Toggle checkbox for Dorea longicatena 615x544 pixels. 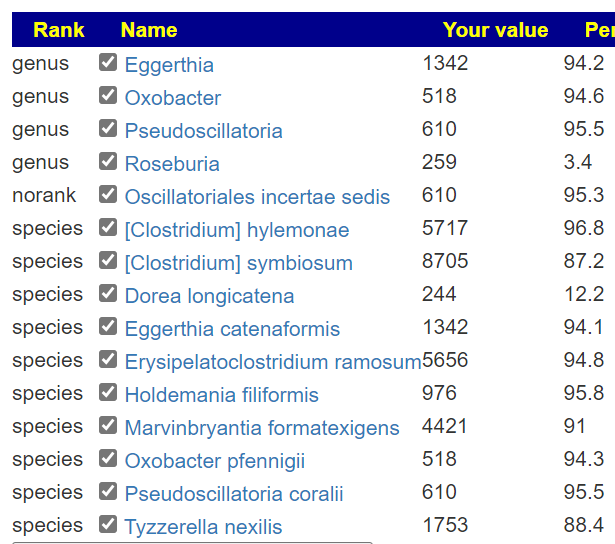coord(108,293)
